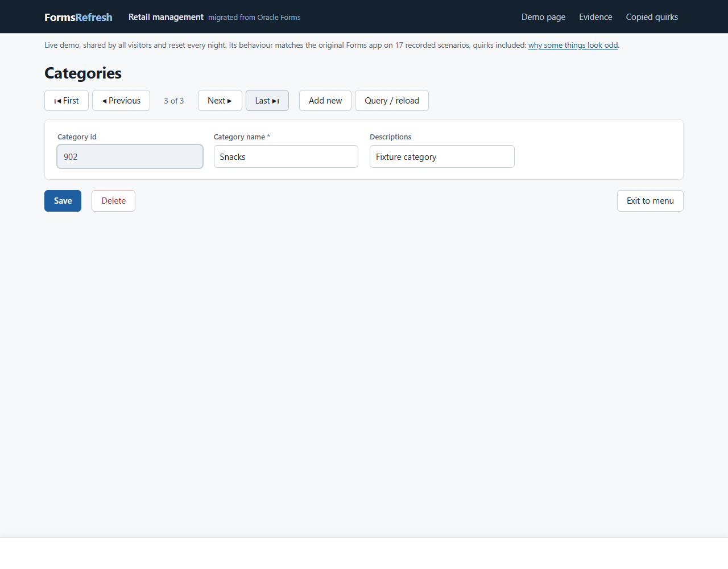
Task: Click into the Category name field
Action: pyautogui.click(x=286, y=156)
